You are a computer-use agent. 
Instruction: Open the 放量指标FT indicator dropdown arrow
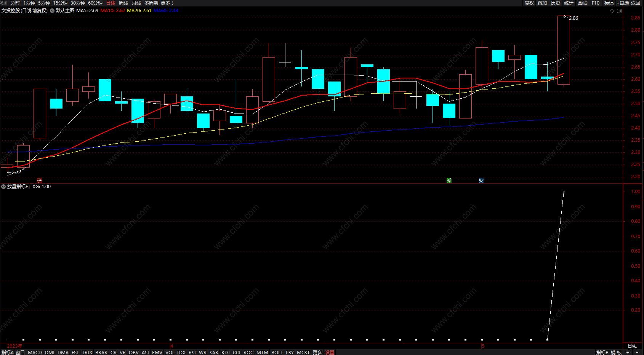pos(3,187)
